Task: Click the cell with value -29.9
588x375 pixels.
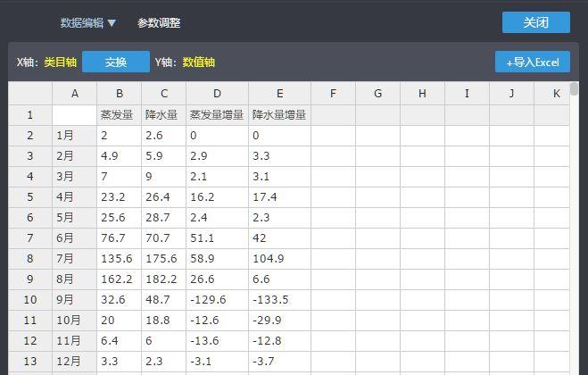Action: 280,321
